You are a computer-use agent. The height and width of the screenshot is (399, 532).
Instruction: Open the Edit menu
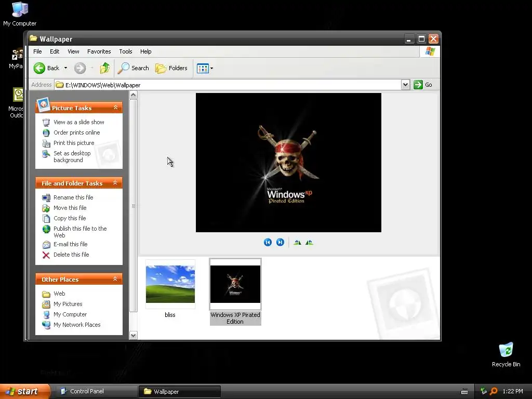point(55,51)
